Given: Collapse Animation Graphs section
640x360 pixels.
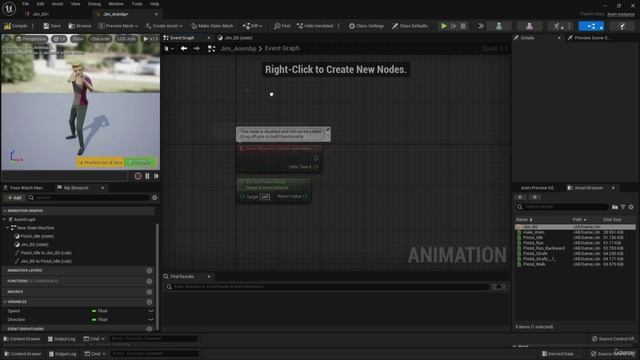Looking at the screenshot, I should point(5,211).
